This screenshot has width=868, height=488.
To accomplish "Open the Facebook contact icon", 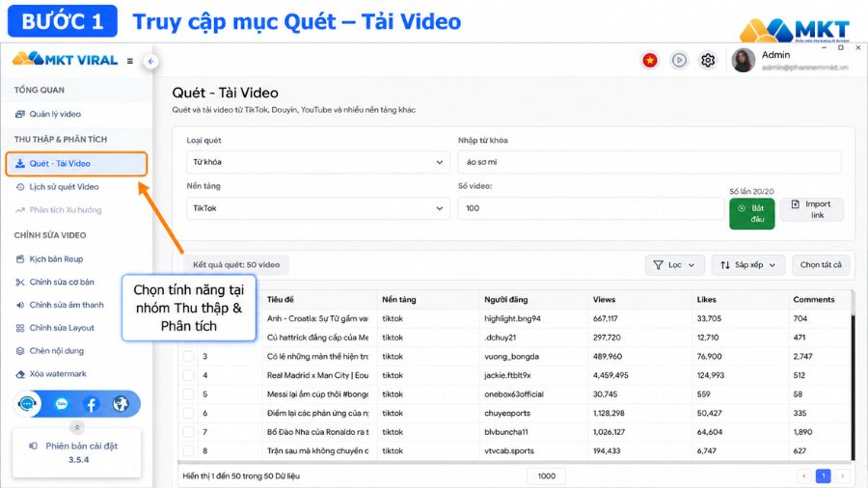I will pos(92,404).
